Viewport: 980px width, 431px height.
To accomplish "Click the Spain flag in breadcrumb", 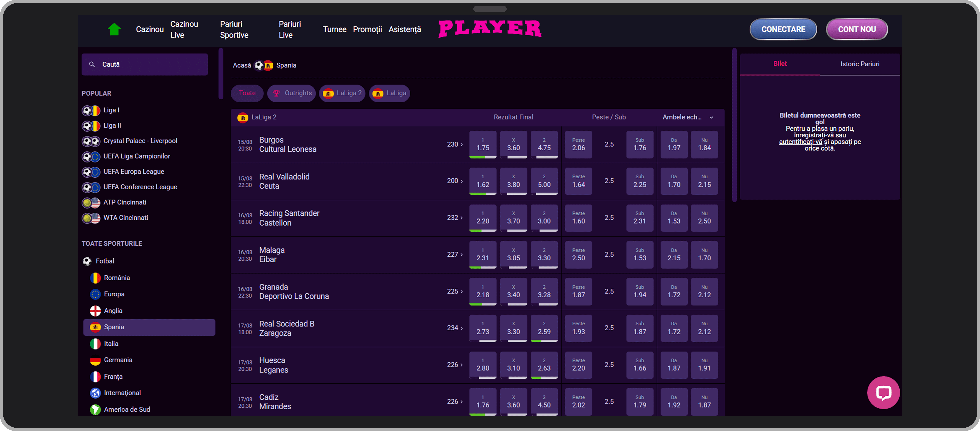I will click(268, 66).
